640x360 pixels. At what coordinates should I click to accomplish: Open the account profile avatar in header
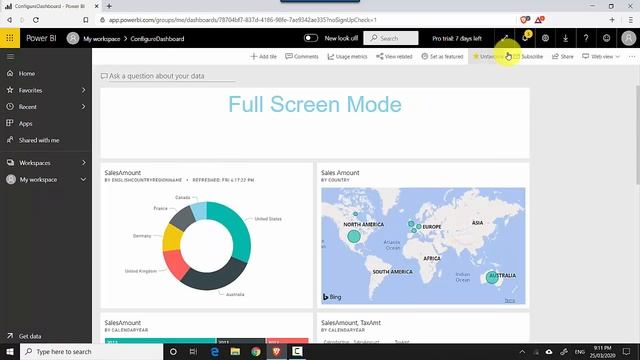[629, 38]
